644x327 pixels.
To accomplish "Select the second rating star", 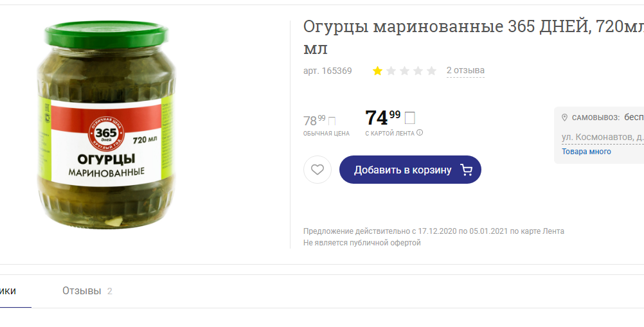I will 391,71.
